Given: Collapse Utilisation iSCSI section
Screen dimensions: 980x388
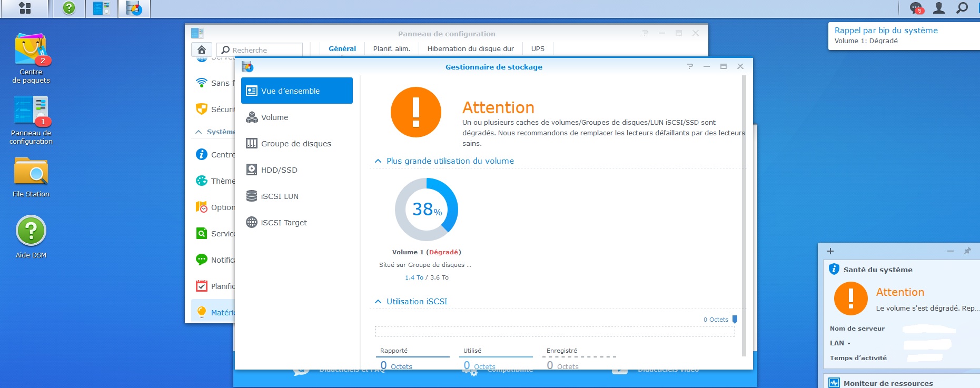Looking at the screenshot, I should pyautogui.click(x=378, y=302).
